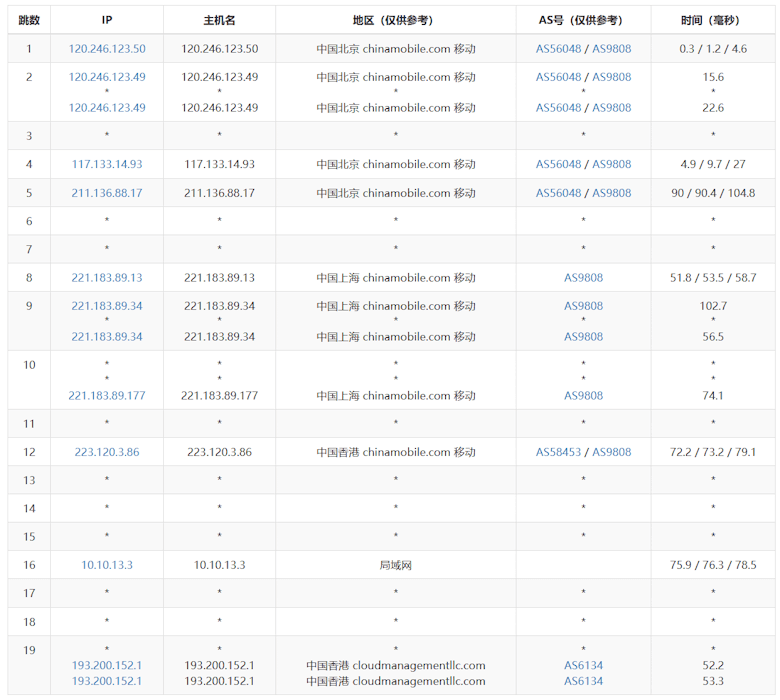Click the 地区（仅供参考） column header

tap(395, 20)
